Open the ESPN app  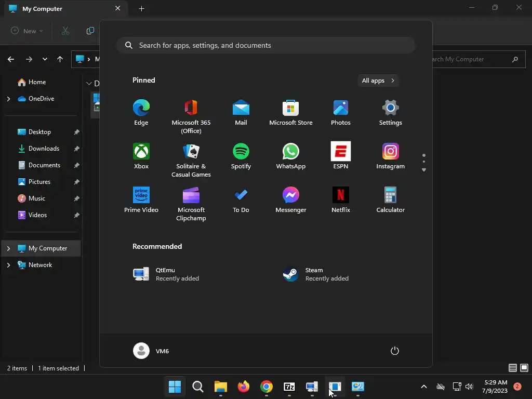click(341, 156)
